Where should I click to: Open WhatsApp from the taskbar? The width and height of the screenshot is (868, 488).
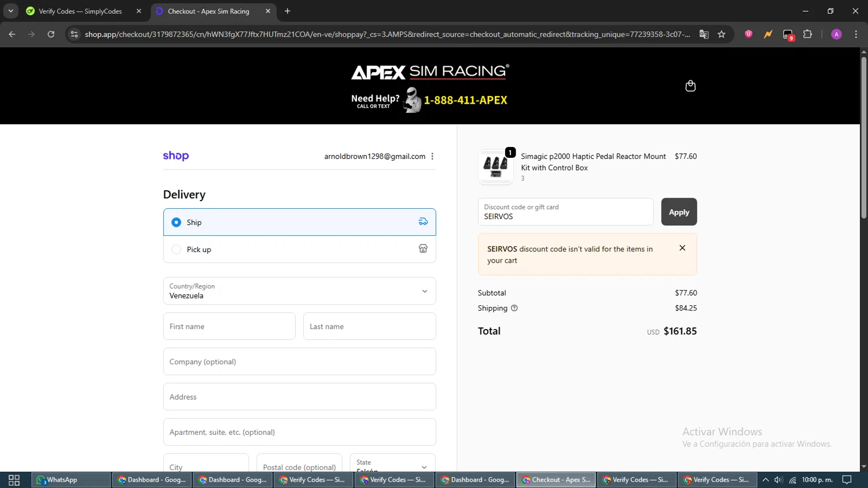pos(71,480)
